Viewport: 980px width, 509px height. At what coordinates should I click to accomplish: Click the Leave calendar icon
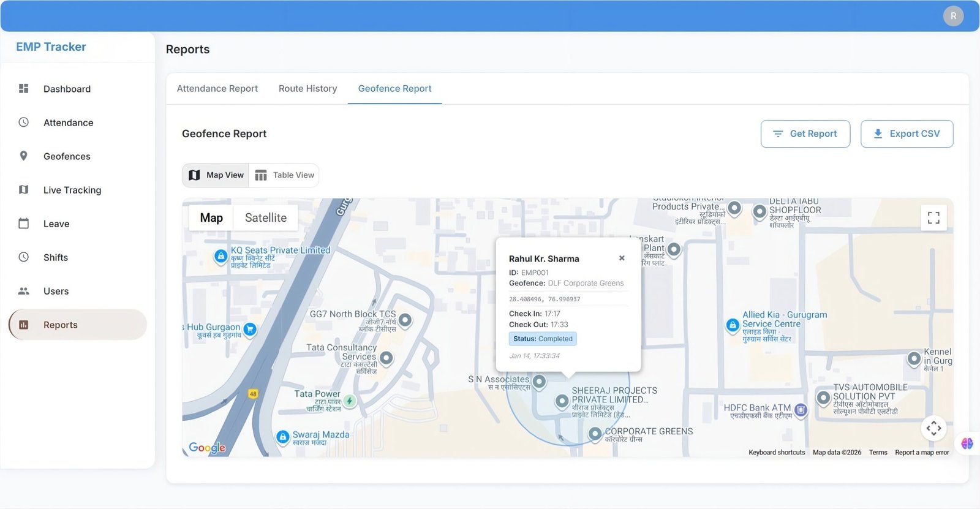click(x=24, y=224)
